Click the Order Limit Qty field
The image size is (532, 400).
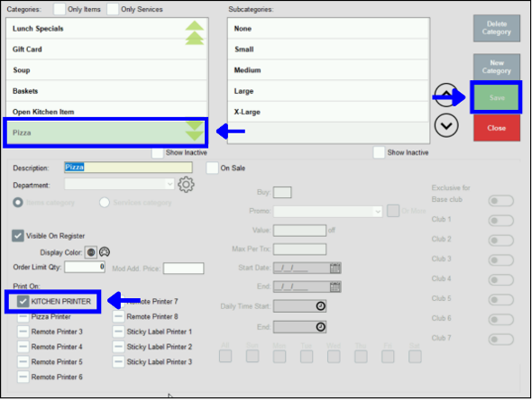point(85,268)
